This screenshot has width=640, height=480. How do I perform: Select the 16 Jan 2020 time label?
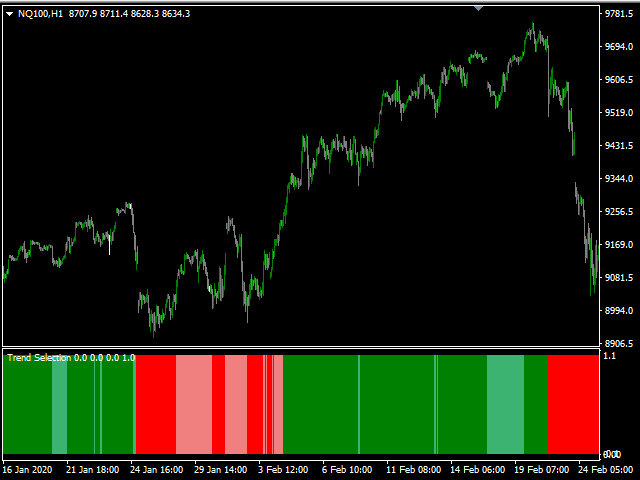28,468
